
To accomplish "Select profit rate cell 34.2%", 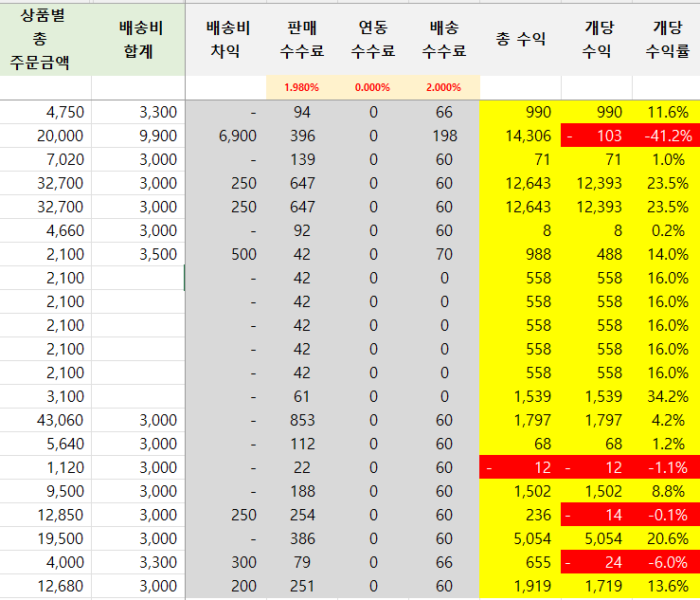I will point(667,396).
